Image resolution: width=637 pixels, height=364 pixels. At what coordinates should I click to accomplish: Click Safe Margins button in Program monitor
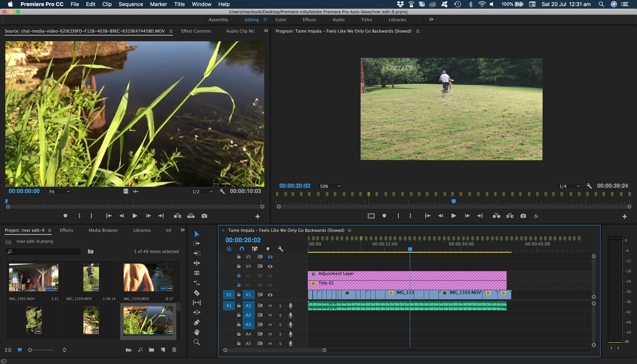point(371,216)
